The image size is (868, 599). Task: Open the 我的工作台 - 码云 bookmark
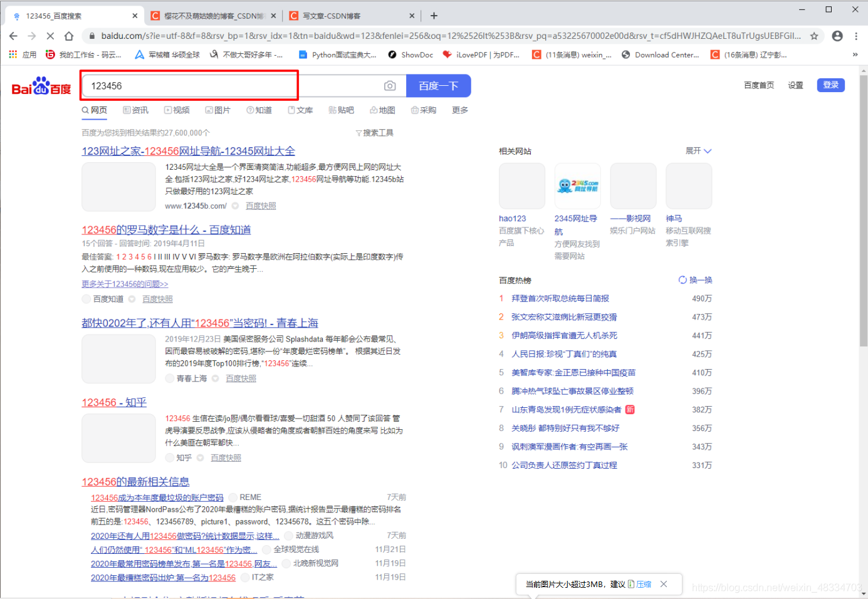click(84, 55)
